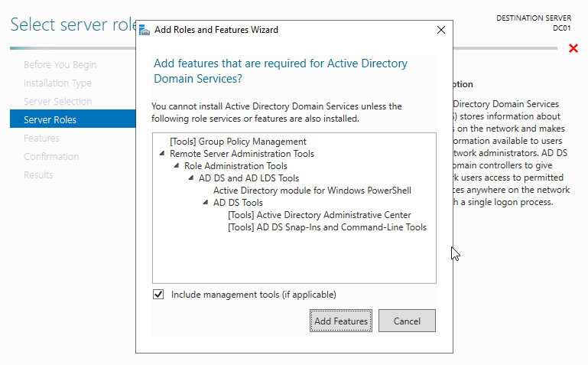
Task: Select Active Directory module for Windows PowerShell
Action: pos(312,191)
